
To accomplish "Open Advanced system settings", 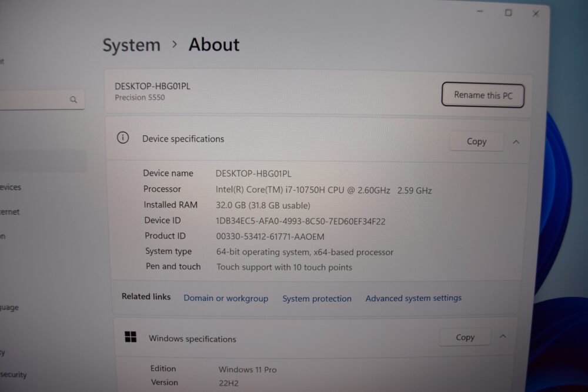I will [x=413, y=298].
